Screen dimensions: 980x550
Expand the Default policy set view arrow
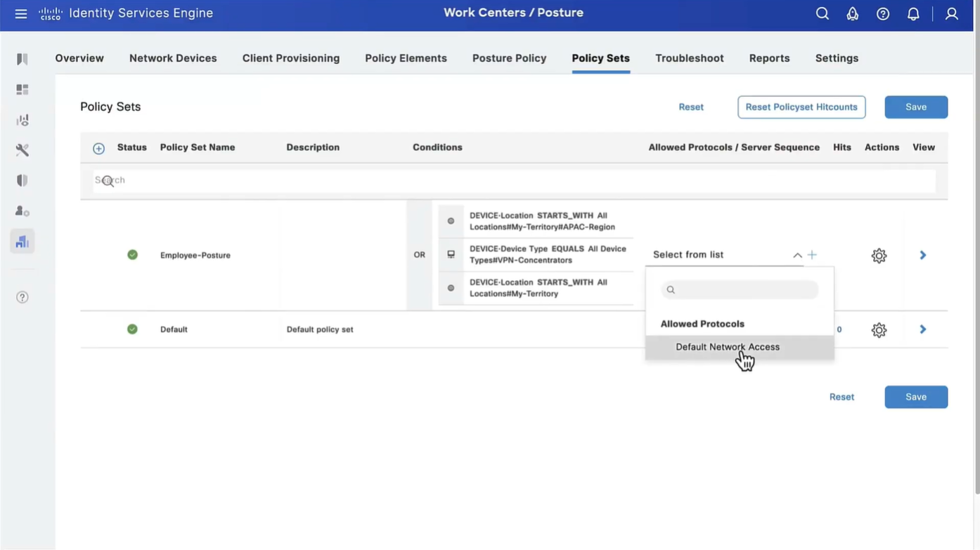pos(923,329)
